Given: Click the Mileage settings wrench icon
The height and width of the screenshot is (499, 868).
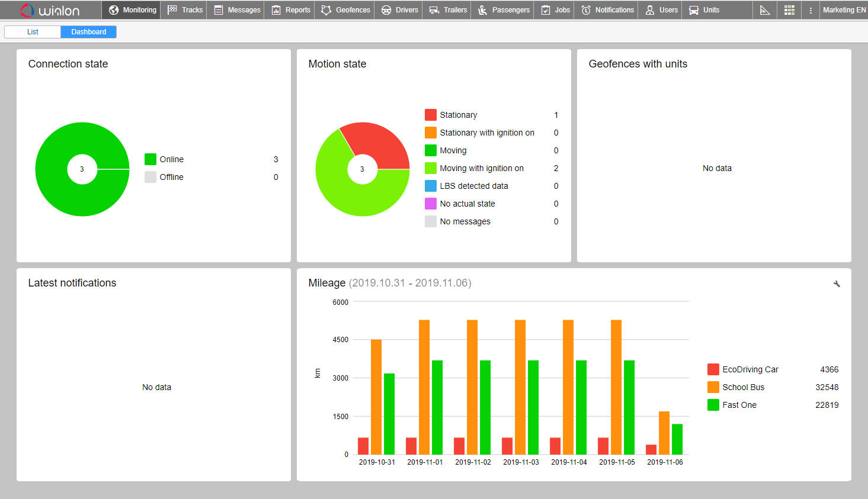Looking at the screenshot, I should [x=837, y=284].
